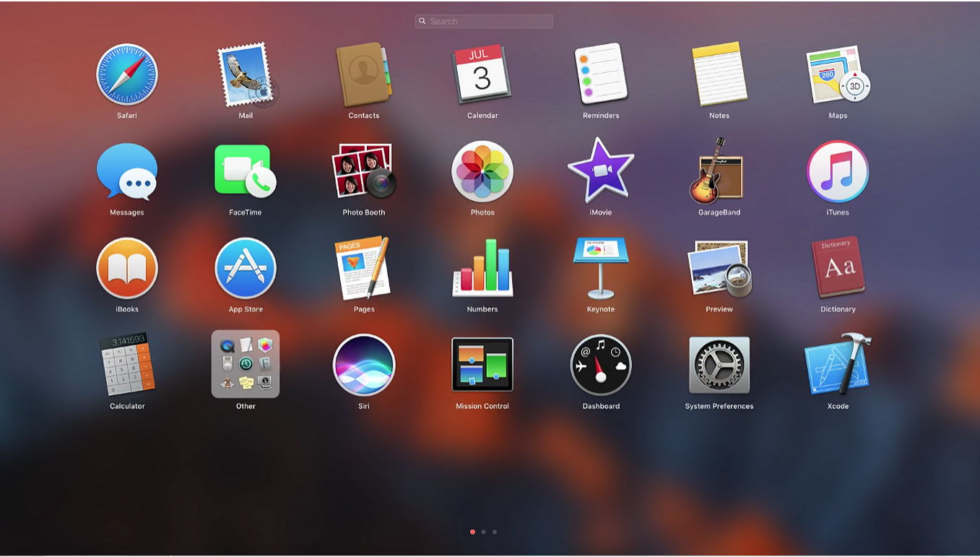980x557 pixels.
Task: Open Photo Booth
Action: (364, 172)
